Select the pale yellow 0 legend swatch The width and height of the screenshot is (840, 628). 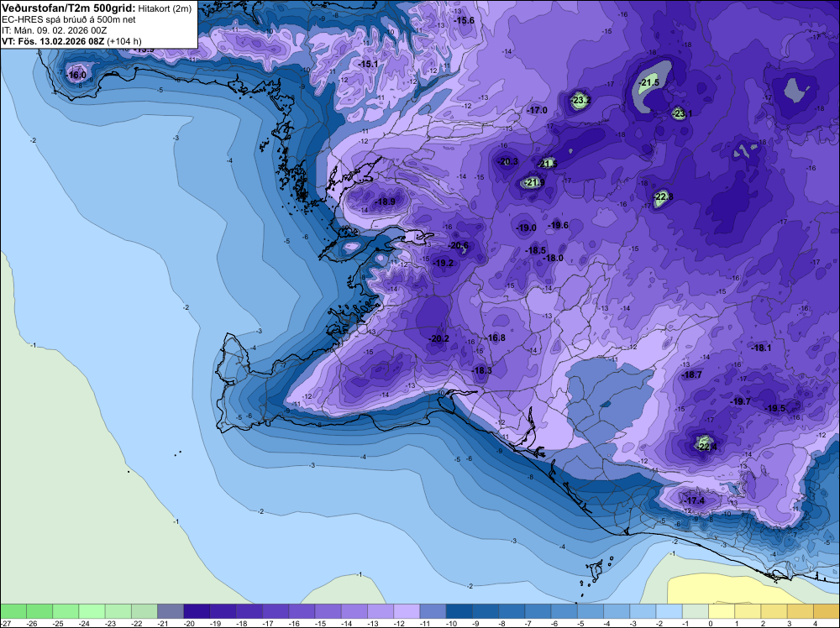[x=722, y=611]
